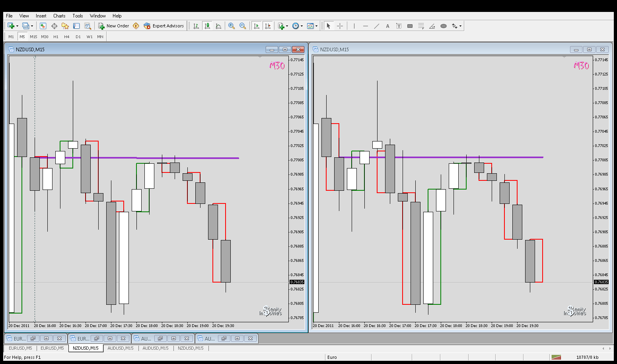Switch timeframe to M30 in toolbar
617x364 pixels.
(45, 37)
